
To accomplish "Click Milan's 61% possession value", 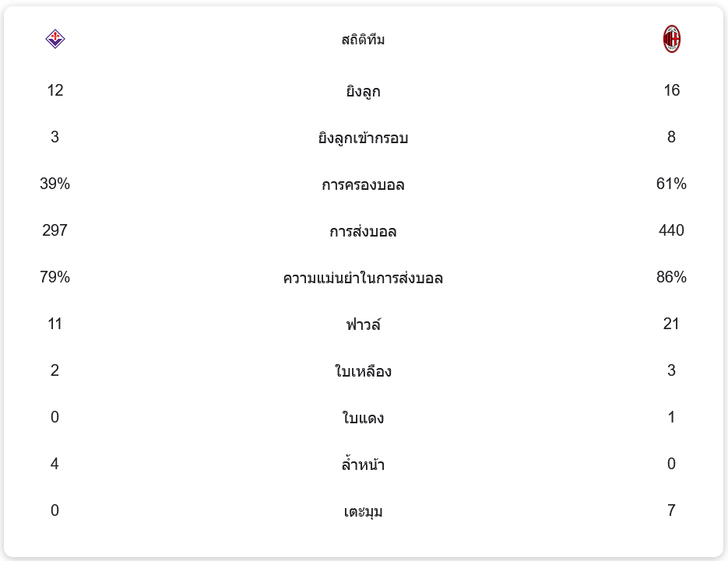I will 671,184.
